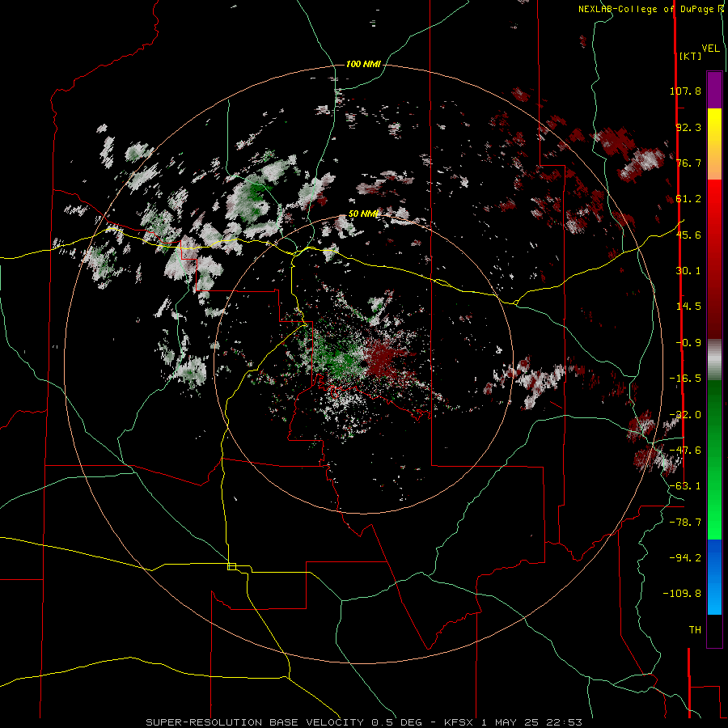
Task: Click the [KT] units label
Action: tap(690, 56)
